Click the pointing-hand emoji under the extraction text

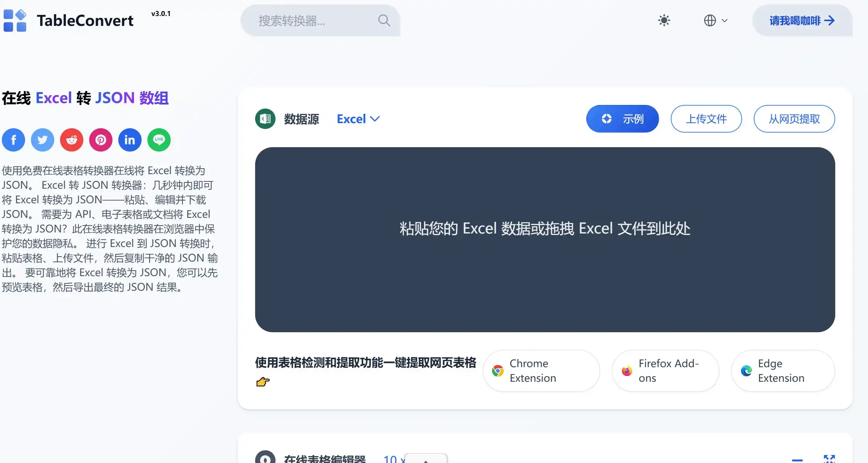[263, 382]
